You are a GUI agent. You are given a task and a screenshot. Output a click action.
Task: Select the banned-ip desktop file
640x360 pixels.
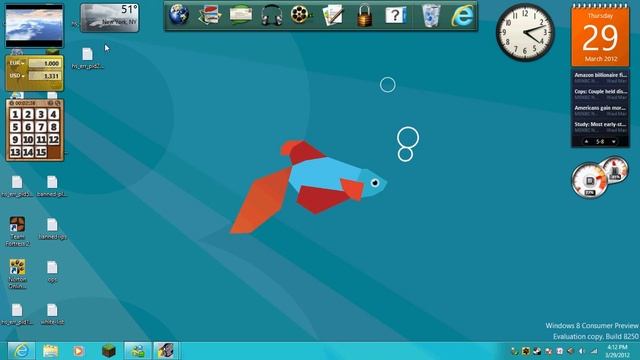(x=52, y=229)
